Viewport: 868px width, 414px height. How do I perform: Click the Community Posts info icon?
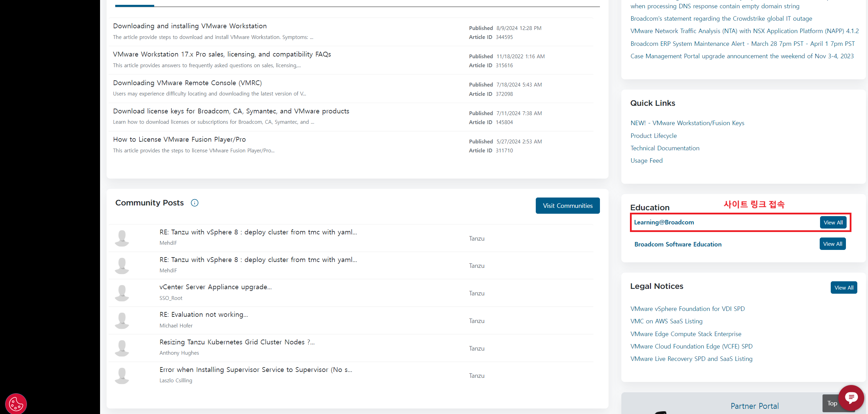[195, 203]
